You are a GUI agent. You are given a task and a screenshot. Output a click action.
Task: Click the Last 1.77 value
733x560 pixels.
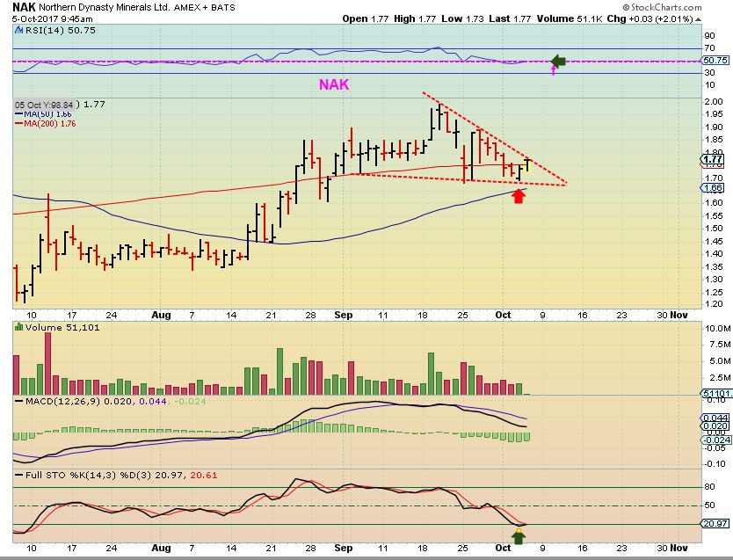pyautogui.click(x=510, y=18)
